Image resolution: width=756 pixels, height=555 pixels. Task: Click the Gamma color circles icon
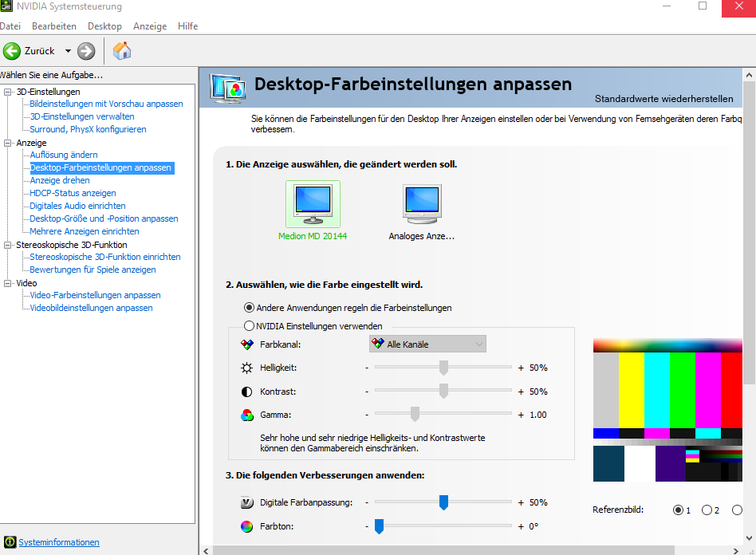pyautogui.click(x=247, y=415)
